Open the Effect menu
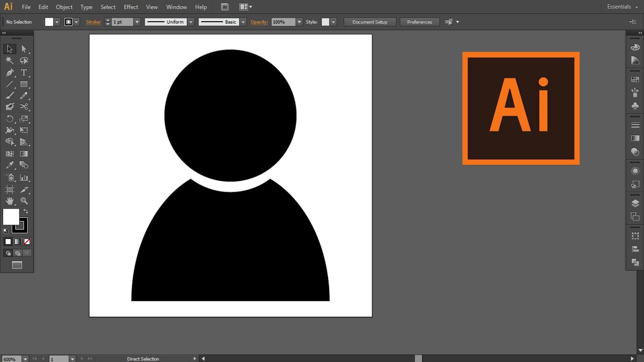The height and width of the screenshot is (362, 644). click(x=131, y=7)
